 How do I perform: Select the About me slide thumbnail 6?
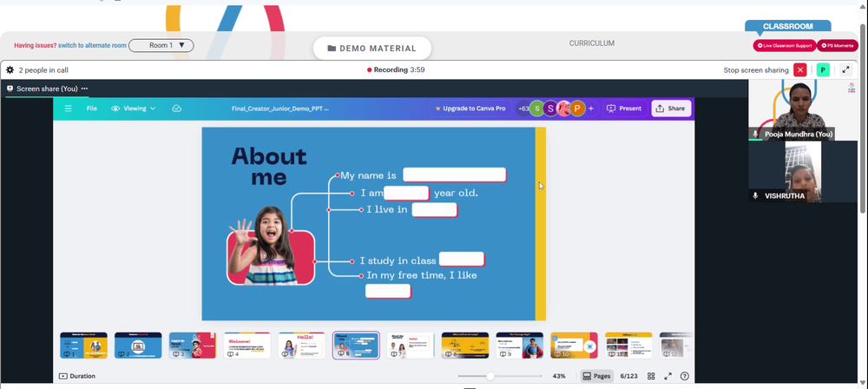[x=356, y=346]
